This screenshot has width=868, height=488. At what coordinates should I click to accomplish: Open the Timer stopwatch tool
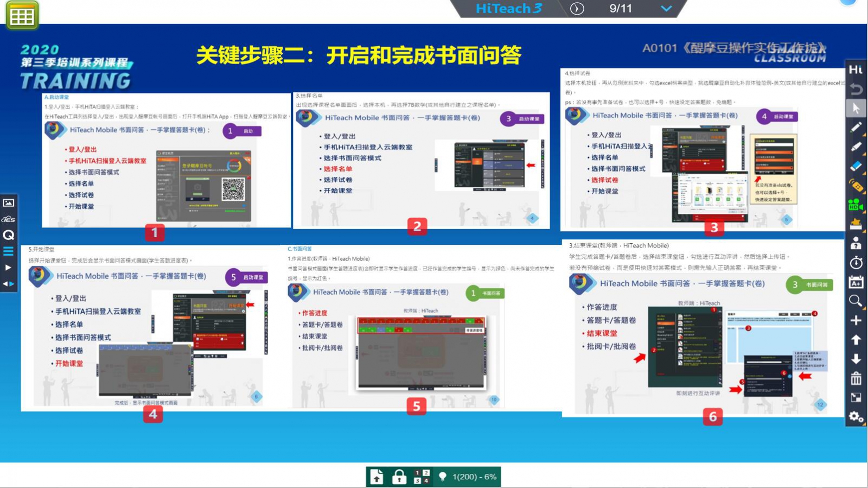tap(856, 263)
